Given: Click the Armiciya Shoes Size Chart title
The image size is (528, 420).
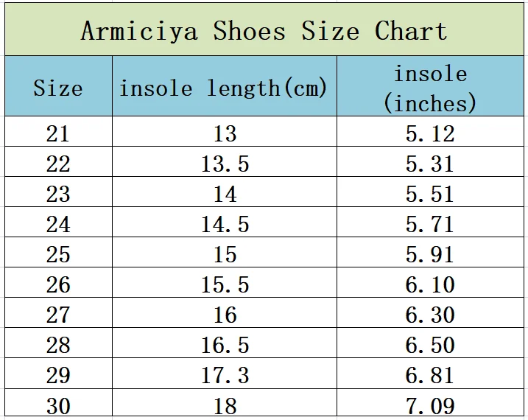Looking at the screenshot, I should (x=264, y=31).
